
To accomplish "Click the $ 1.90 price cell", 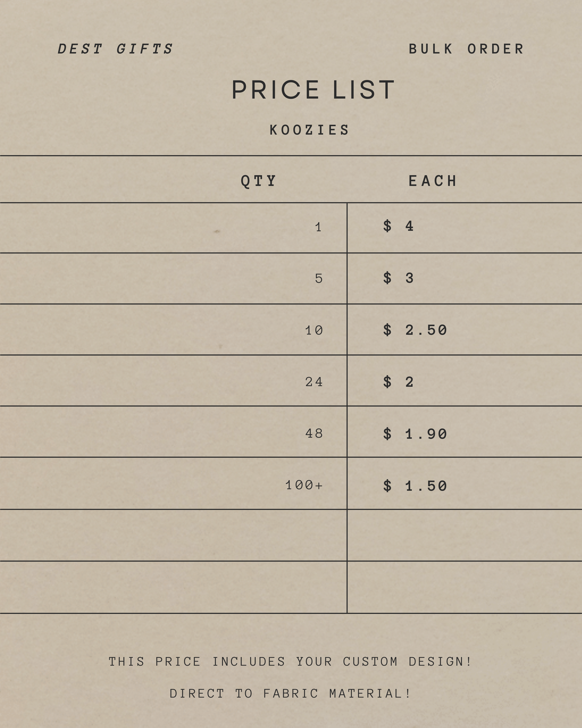I will (x=415, y=434).
